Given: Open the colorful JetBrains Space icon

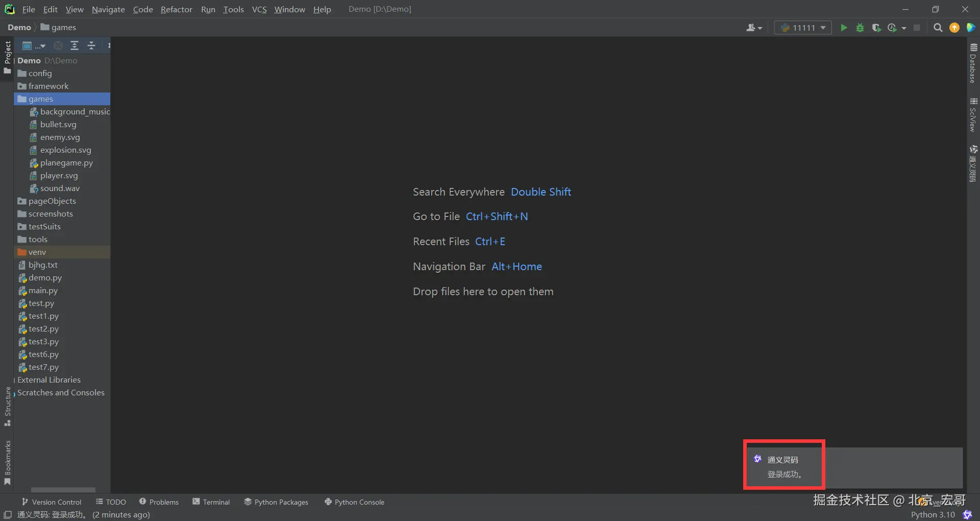Looking at the screenshot, I should 971,28.
